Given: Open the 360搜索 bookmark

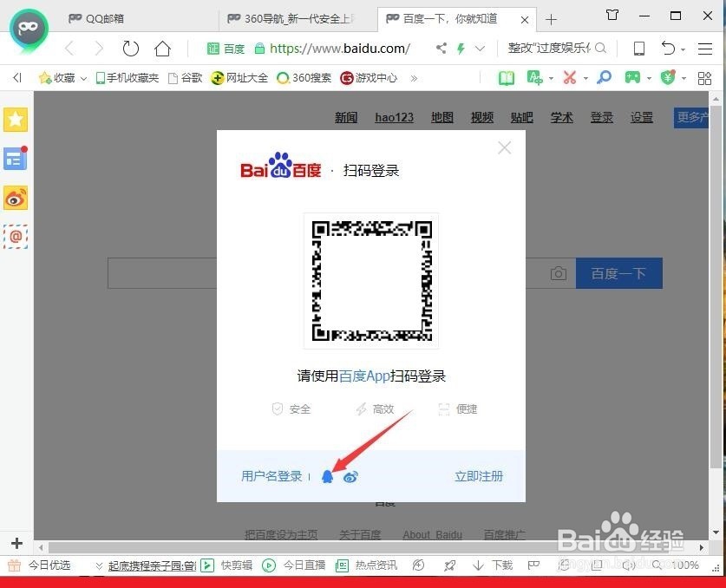Looking at the screenshot, I should pos(304,78).
